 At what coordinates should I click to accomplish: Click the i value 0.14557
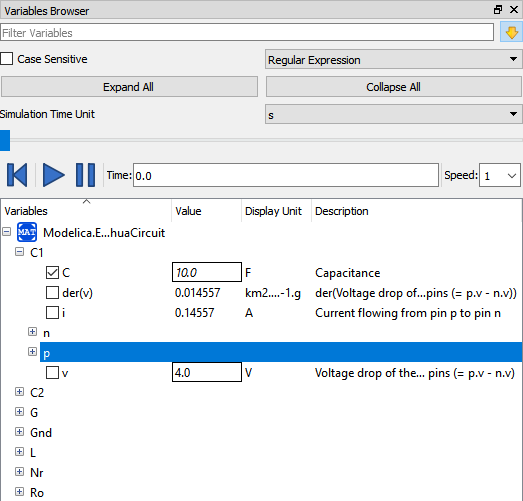coord(194,313)
